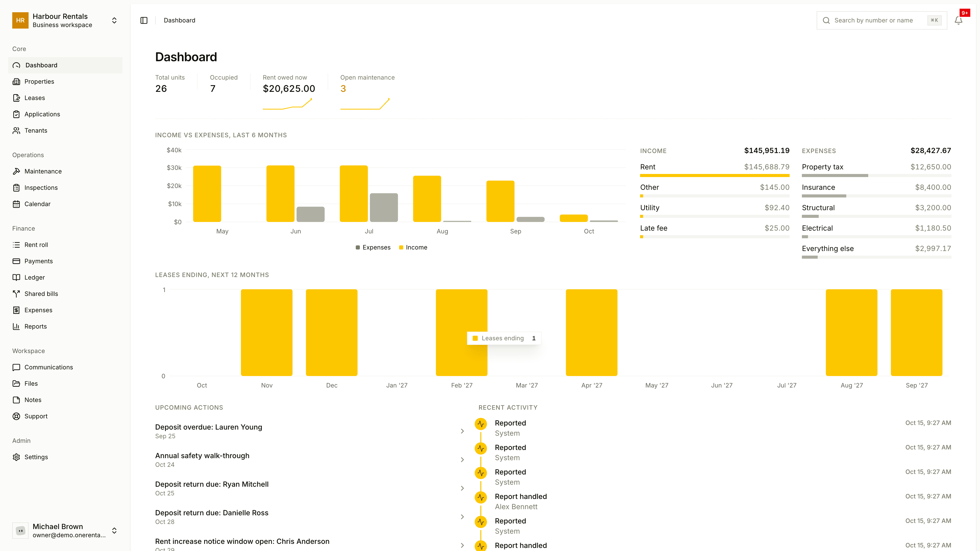The image size is (980, 551).
Task: Click the Rent roll list icon
Action: coord(16,245)
